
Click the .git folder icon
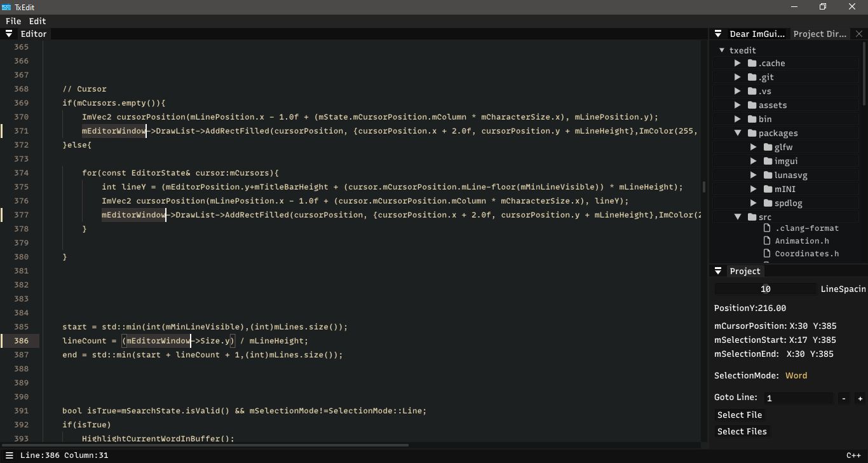752,77
